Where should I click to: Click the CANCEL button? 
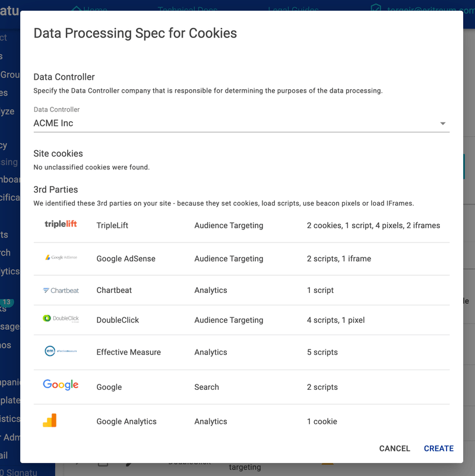point(394,449)
